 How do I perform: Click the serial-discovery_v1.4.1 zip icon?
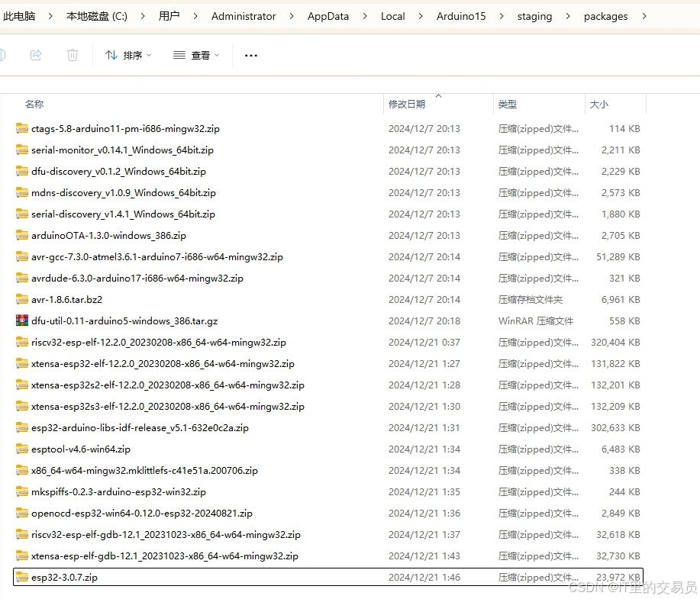coord(22,214)
